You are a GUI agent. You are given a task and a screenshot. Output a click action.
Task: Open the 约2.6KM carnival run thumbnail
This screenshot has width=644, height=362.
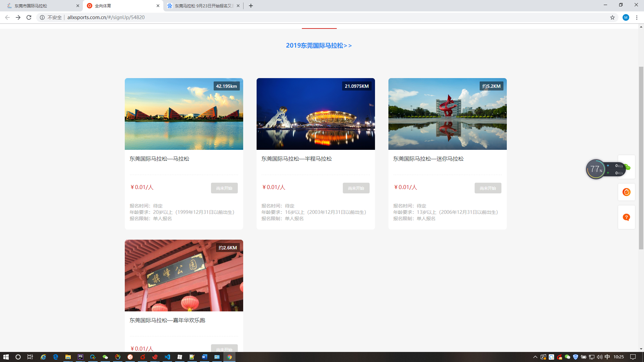pyautogui.click(x=184, y=276)
